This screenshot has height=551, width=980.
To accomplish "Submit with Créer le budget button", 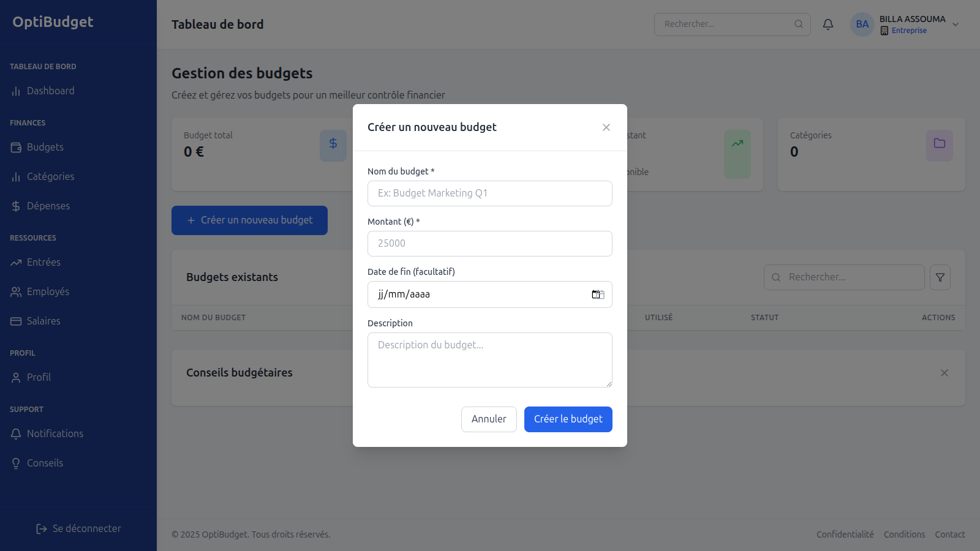I will (568, 419).
